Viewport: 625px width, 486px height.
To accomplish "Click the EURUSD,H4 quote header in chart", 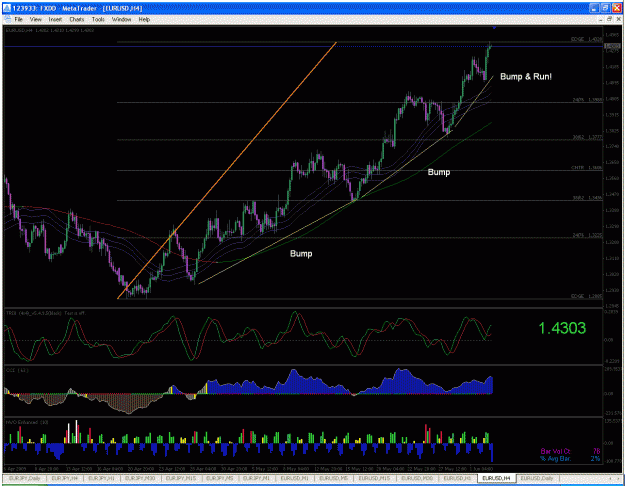I will 50,30.
